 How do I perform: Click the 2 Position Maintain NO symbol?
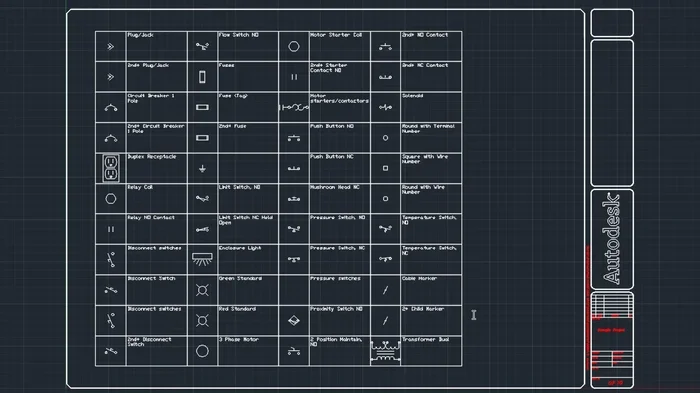tap(294, 351)
